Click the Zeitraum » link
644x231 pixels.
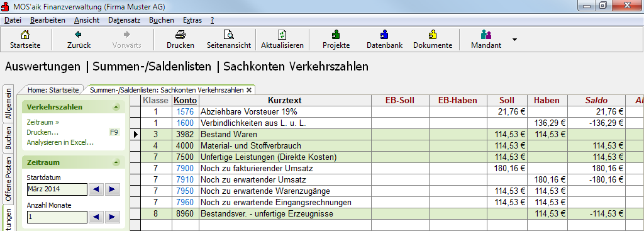43,122
